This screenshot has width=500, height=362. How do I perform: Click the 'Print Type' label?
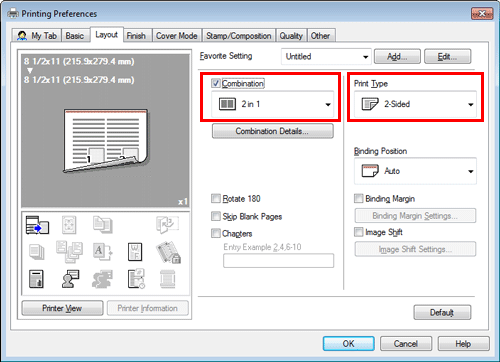tap(371, 84)
